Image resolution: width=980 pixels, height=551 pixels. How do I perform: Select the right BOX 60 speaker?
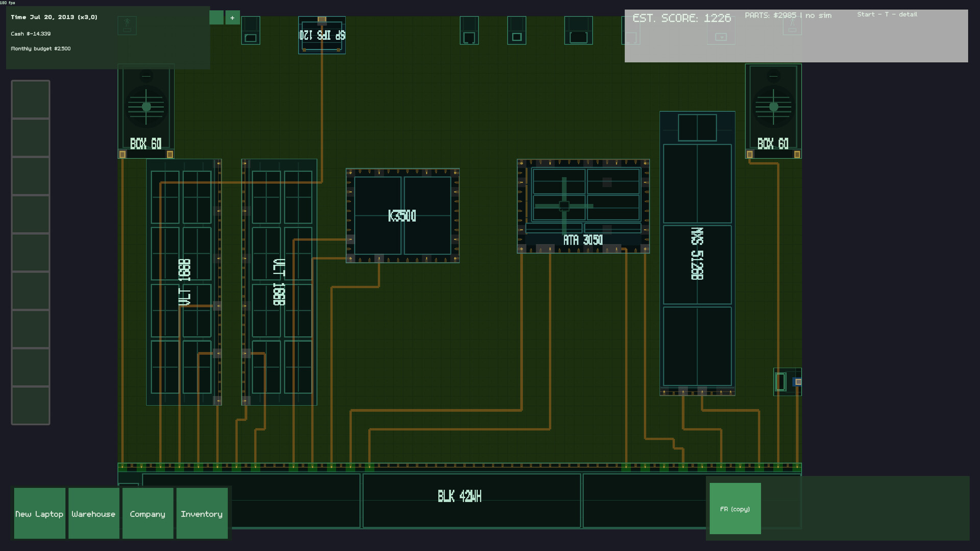773,111
